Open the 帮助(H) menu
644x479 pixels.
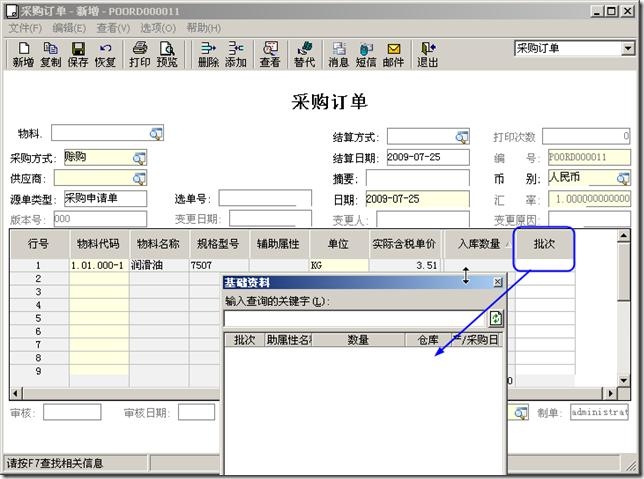click(203, 28)
